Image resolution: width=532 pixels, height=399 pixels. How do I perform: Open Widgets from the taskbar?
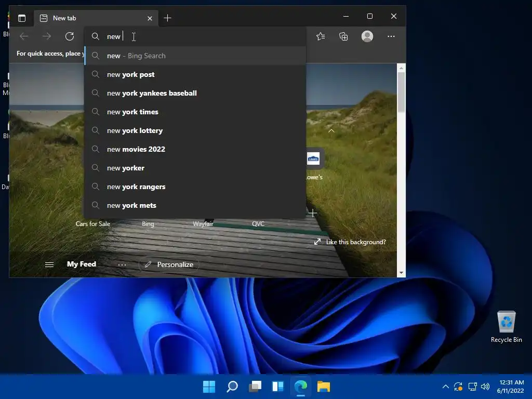pos(278,387)
